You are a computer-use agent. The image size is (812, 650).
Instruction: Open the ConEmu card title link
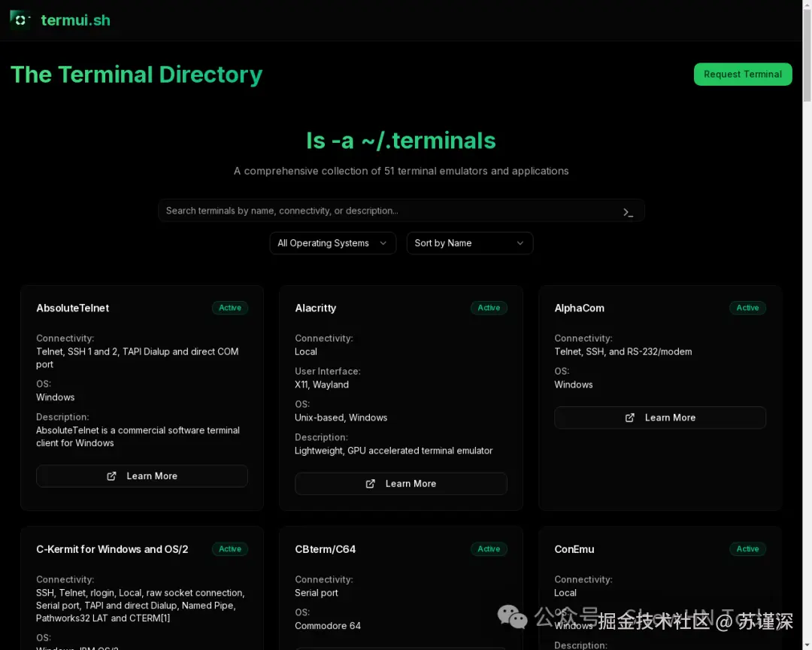pos(574,549)
